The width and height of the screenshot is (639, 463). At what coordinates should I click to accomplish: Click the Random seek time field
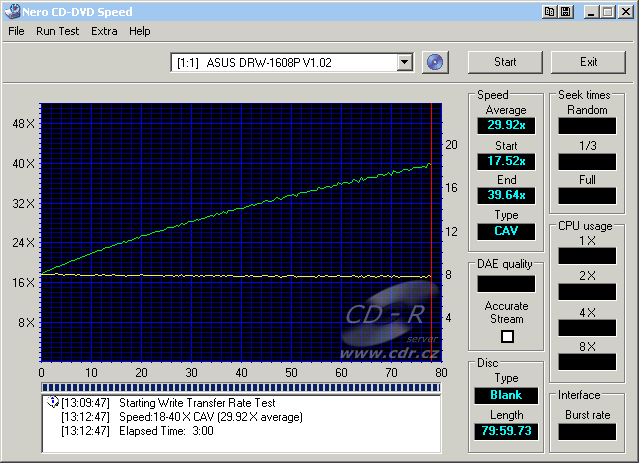587,126
